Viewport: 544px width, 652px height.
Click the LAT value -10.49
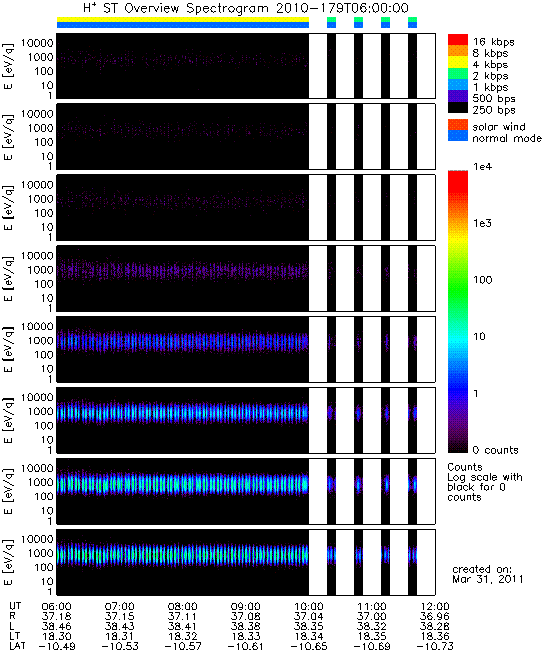[x=57, y=646]
